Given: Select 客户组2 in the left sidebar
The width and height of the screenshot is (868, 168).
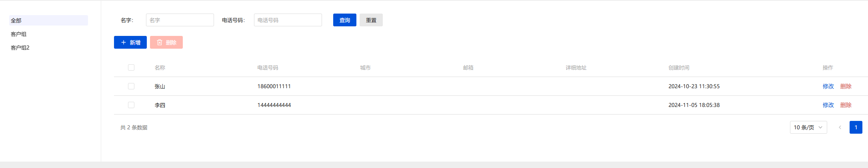Looking at the screenshot, I should click(x=20, y=47).
